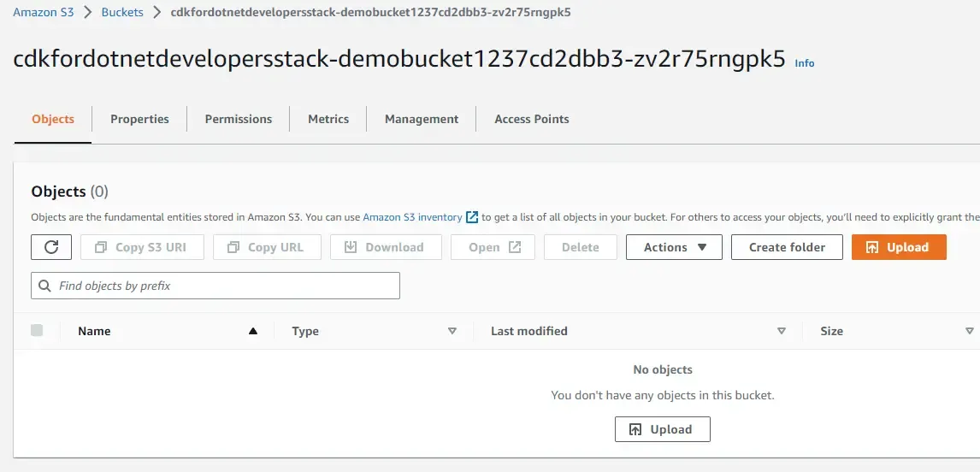Open the Access Points tab
Image resolution: width=980 pixels, height=472 pixels.
pos(532,119)
